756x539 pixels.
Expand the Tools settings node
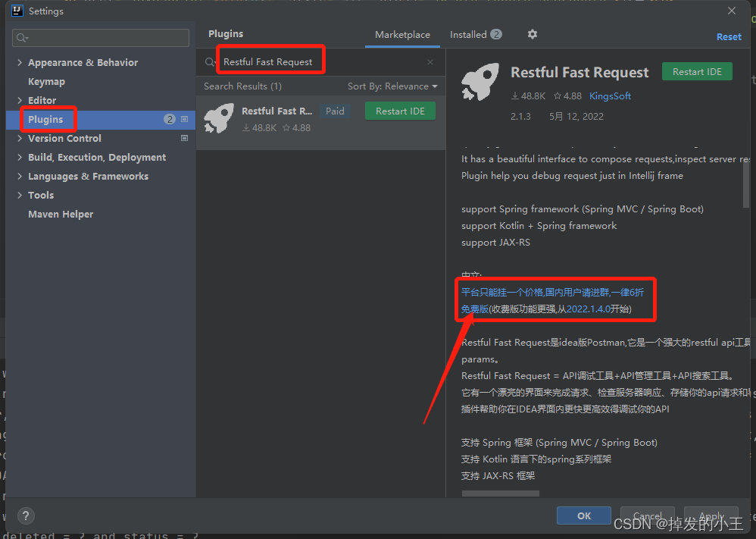tap(20, 195)
